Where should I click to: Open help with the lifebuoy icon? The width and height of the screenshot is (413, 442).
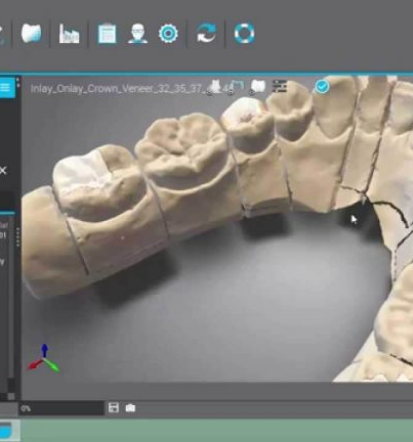244,33
